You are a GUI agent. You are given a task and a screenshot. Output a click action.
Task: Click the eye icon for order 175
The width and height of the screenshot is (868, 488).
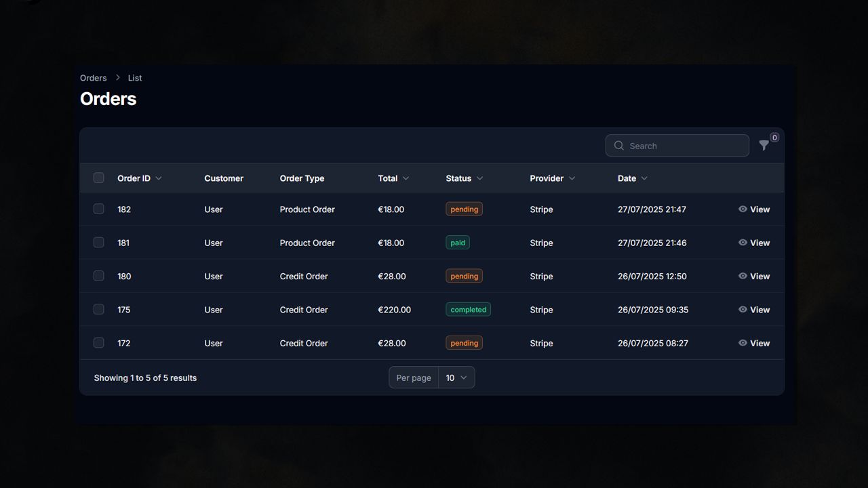point(743,310)
